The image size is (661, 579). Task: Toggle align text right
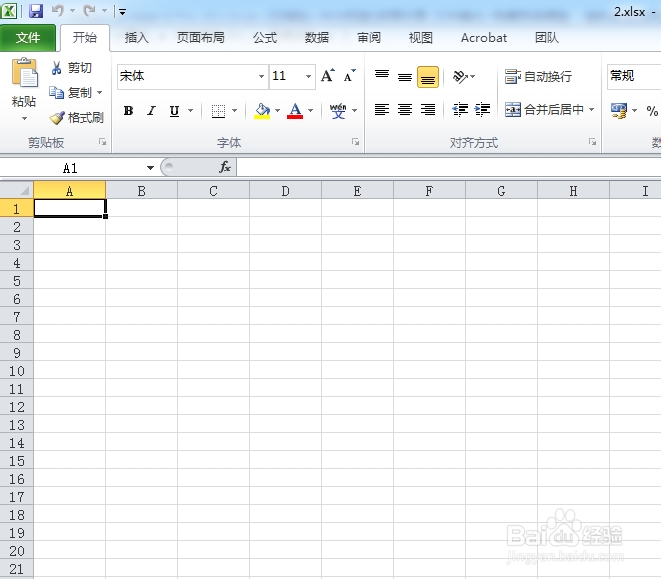427,110
